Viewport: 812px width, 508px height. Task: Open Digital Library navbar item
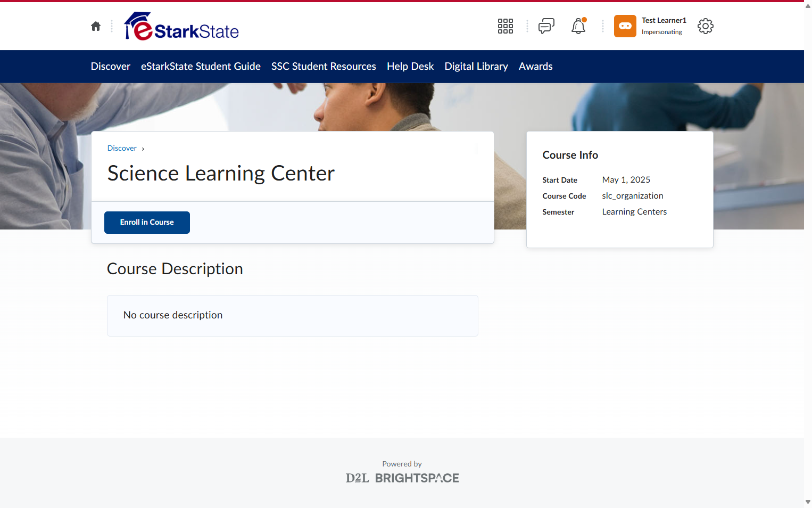click(x=476, y=67)
